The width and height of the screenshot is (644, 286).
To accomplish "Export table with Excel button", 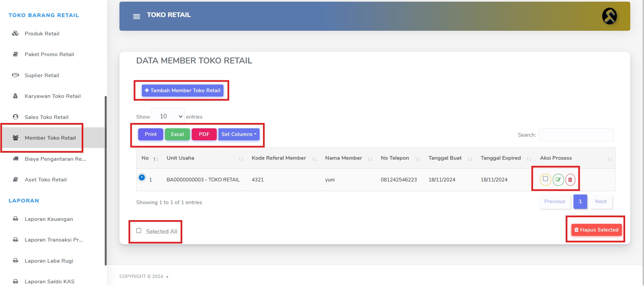I will click(177, 134).
